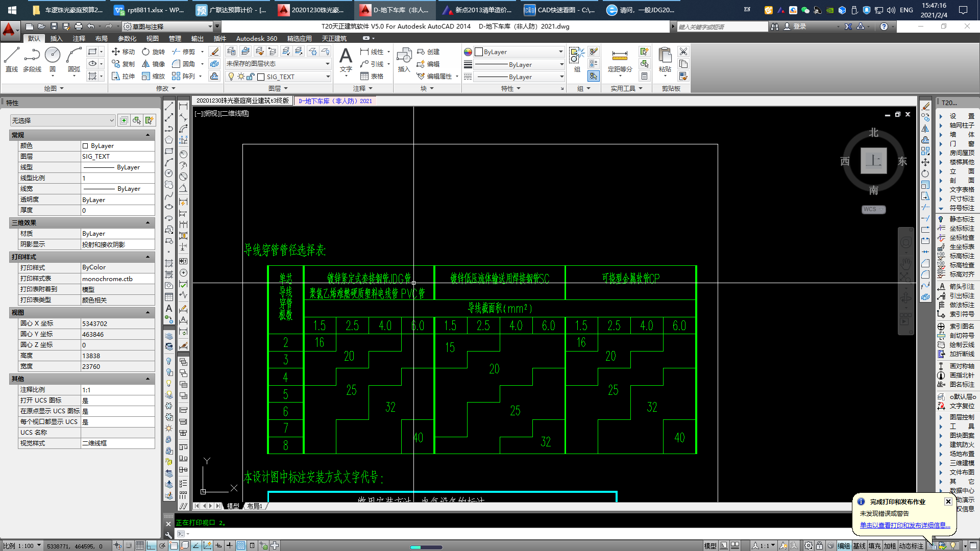The image size is (980, 551).
Task: Click the 阵列 (Array) tool
Action: click(184, 76)
